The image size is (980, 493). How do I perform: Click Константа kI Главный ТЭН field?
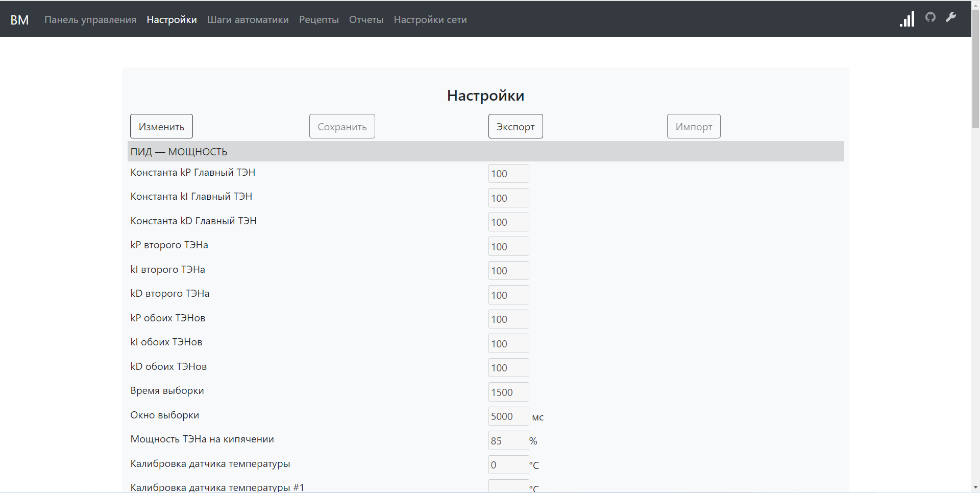point(508,198)
